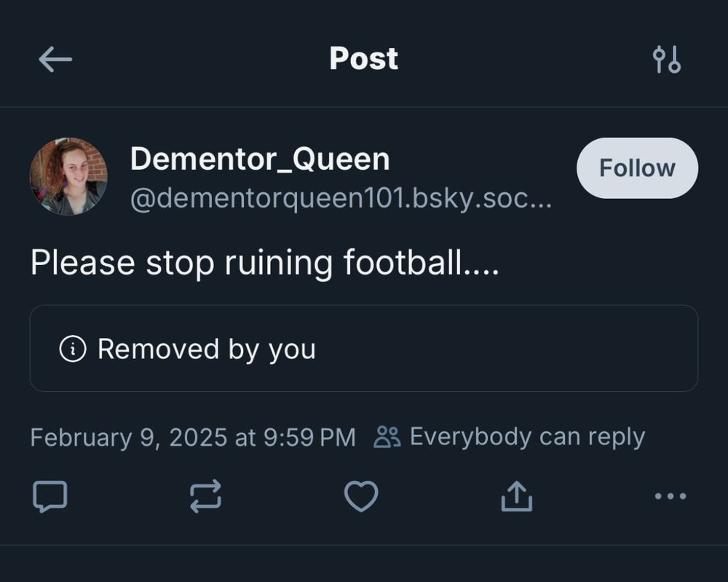Click the Post header title
The image size is (728, 582).
click(364, 59)
